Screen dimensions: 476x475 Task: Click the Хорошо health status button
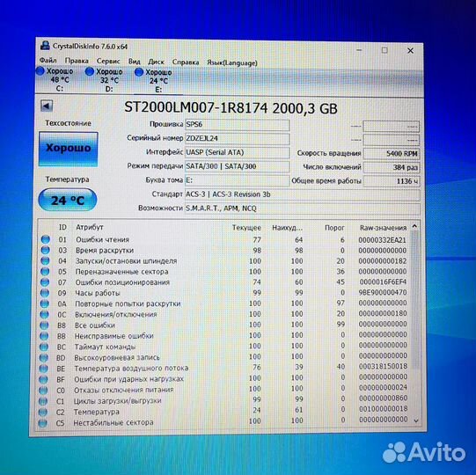(x=69, y=149)
